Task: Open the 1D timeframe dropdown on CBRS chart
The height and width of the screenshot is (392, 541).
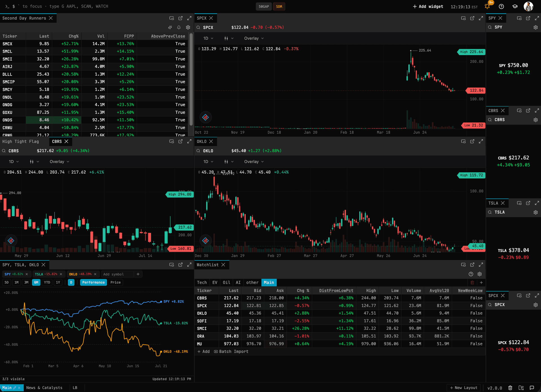Action: coord(14,162)
